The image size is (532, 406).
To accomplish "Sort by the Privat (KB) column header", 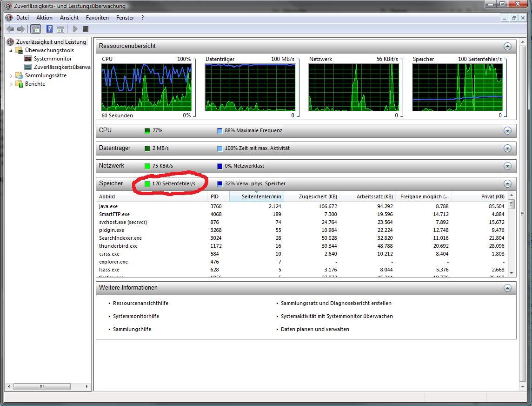I will tap(479, 196).
